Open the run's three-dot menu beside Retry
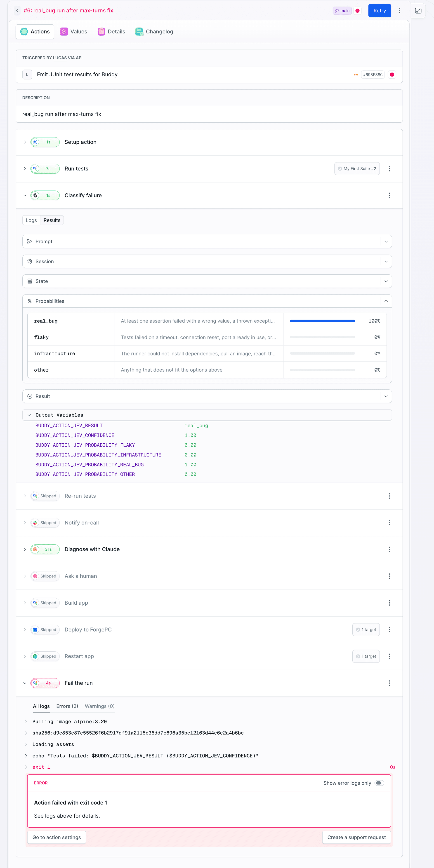The height and width of the screenshot is (868, 434). point(399,10)
